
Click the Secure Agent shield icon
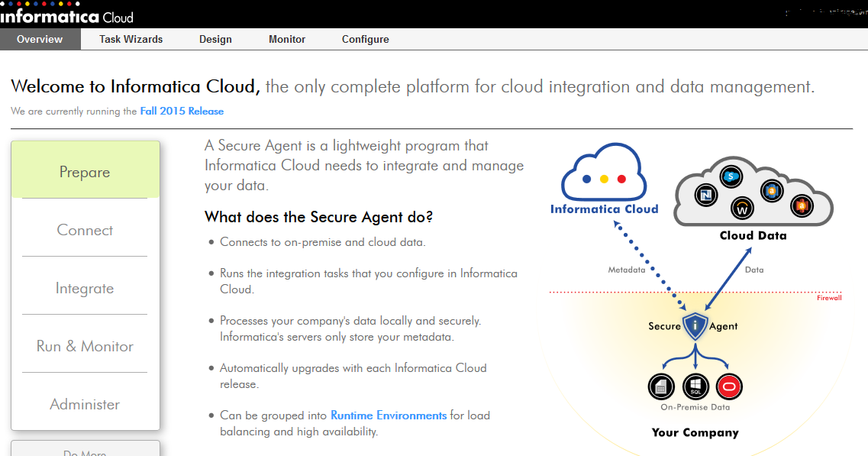click(x=693, y=325)
